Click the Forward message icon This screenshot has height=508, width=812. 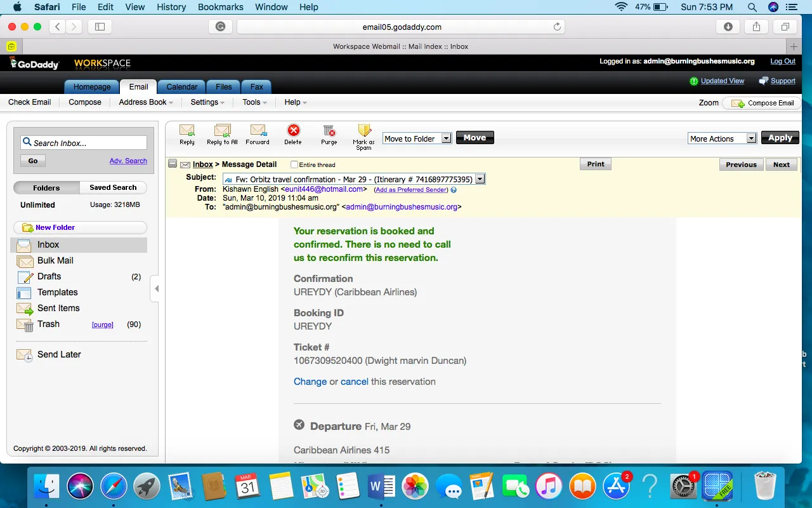[258, 131]
